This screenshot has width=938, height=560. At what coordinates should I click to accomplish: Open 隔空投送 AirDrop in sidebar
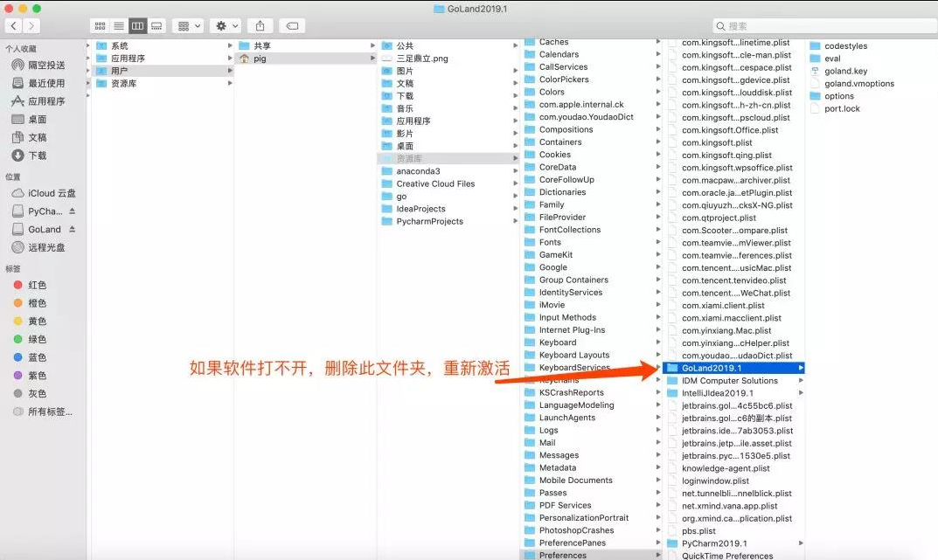click(x=38, y=66)
